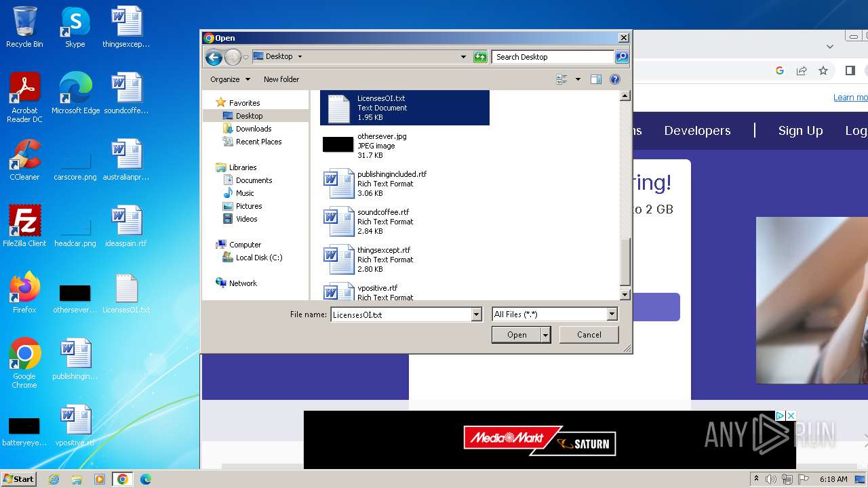Click the search magnifier in Open dialog
Screen dimensions: 868x488
pyautogui.click(x=622, y=57)
